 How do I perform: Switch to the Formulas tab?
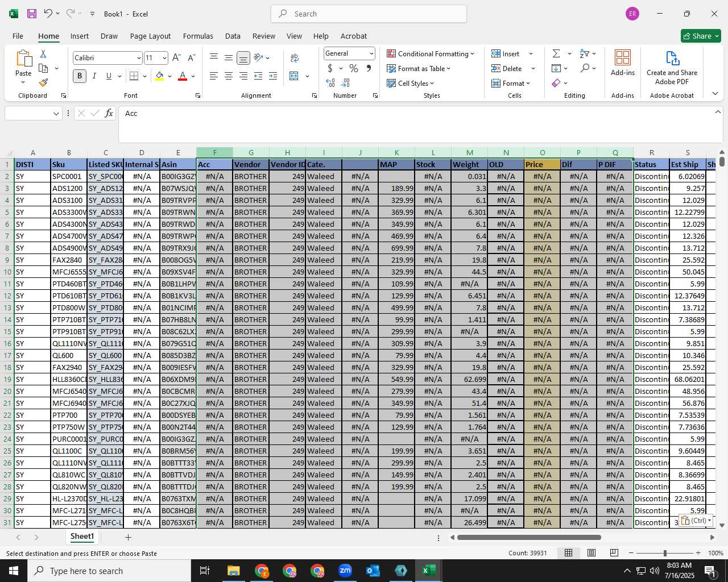click(198, 36)
